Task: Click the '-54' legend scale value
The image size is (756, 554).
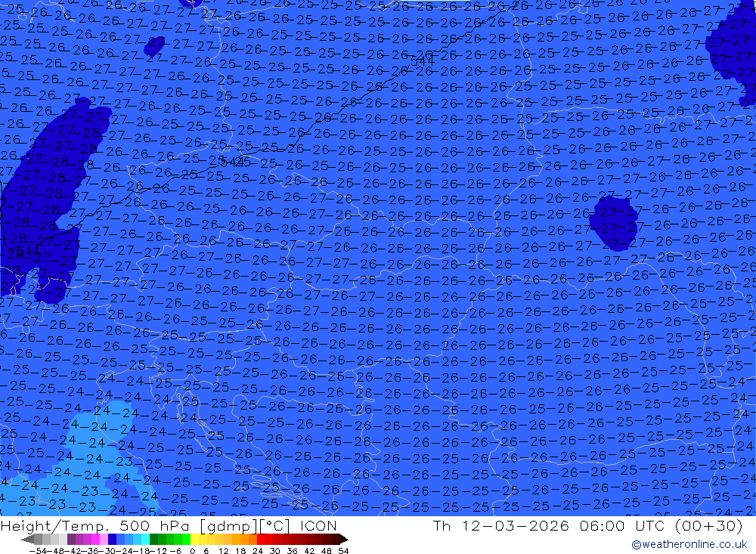Action: point(38,551)
